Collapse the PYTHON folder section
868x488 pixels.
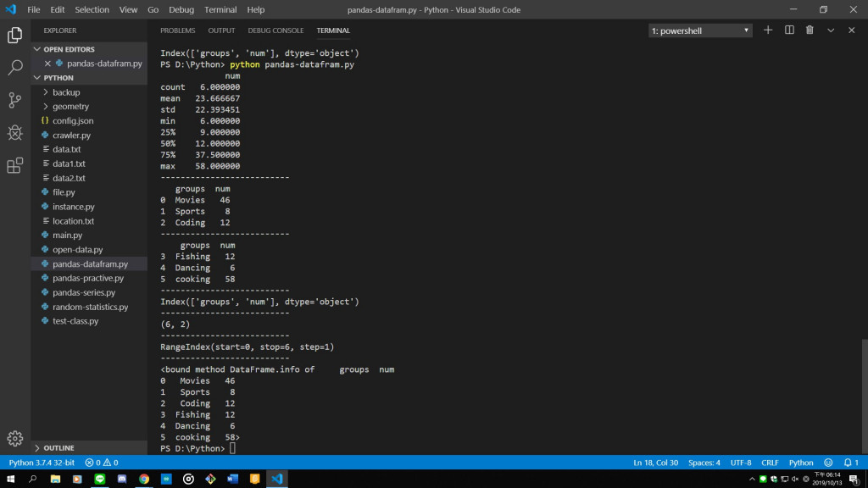[89, 78]
